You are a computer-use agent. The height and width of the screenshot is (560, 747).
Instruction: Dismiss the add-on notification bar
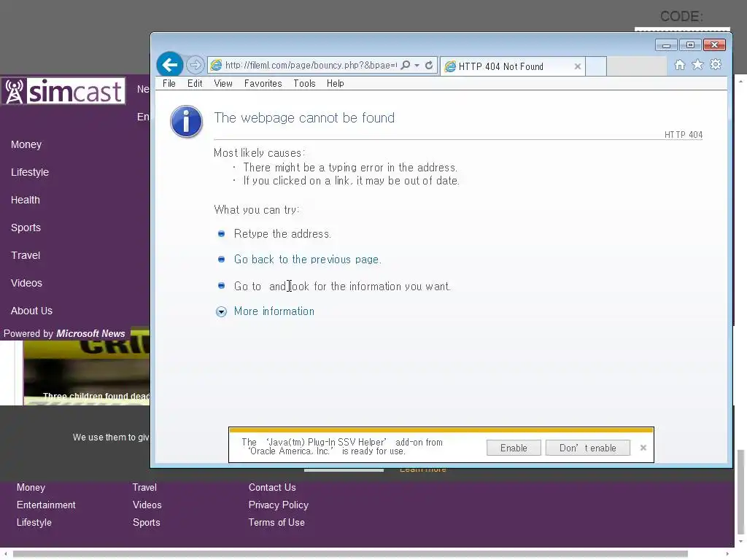643,448
